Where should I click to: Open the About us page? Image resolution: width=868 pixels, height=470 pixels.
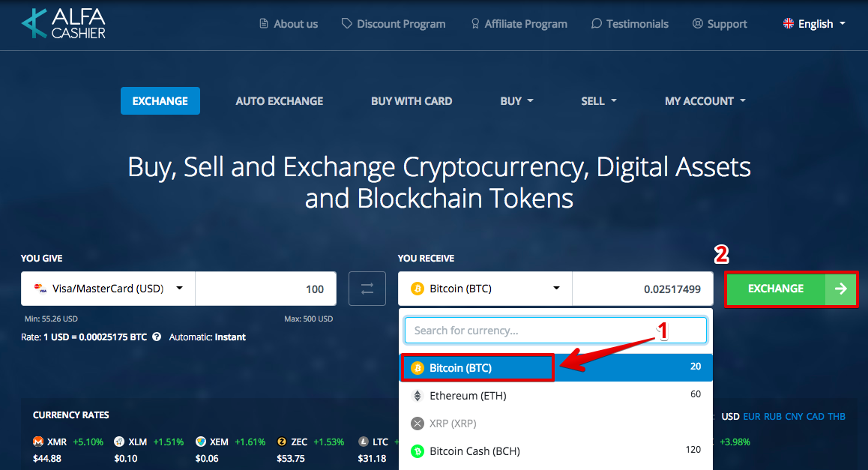point(289,24)
